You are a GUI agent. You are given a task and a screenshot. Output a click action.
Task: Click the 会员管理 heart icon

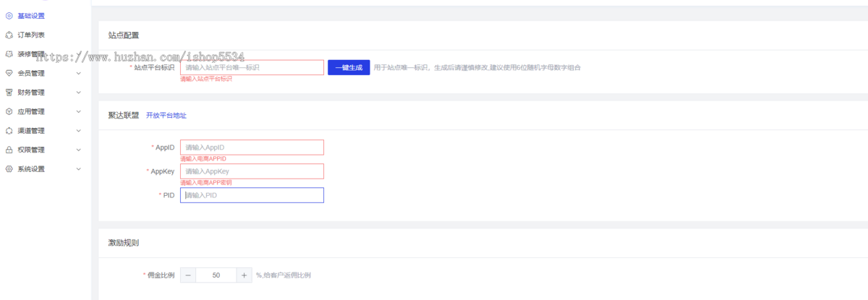point(9,73)
